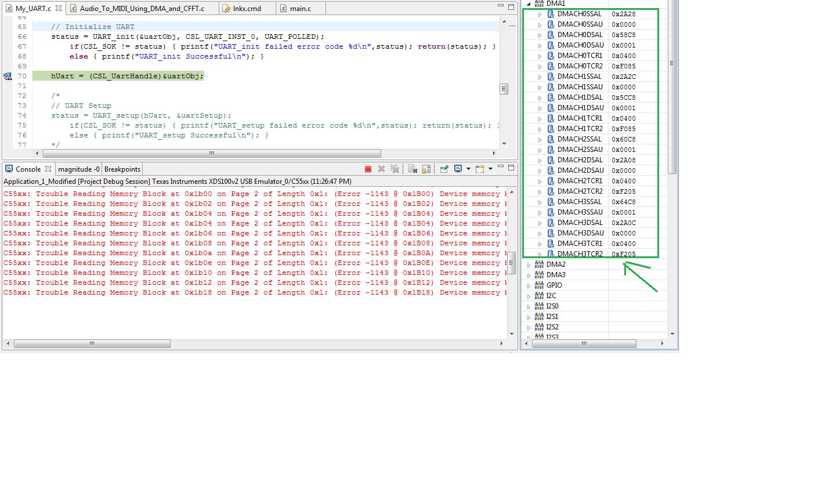
Task: Select the DMACH3DSAL register row label
Action: (580, 223)
